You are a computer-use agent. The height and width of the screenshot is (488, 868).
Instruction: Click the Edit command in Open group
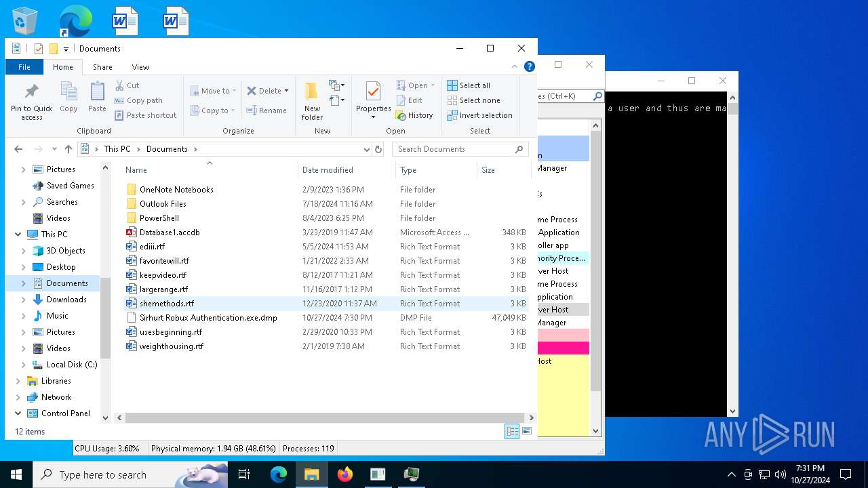click(x=410, y=100)
